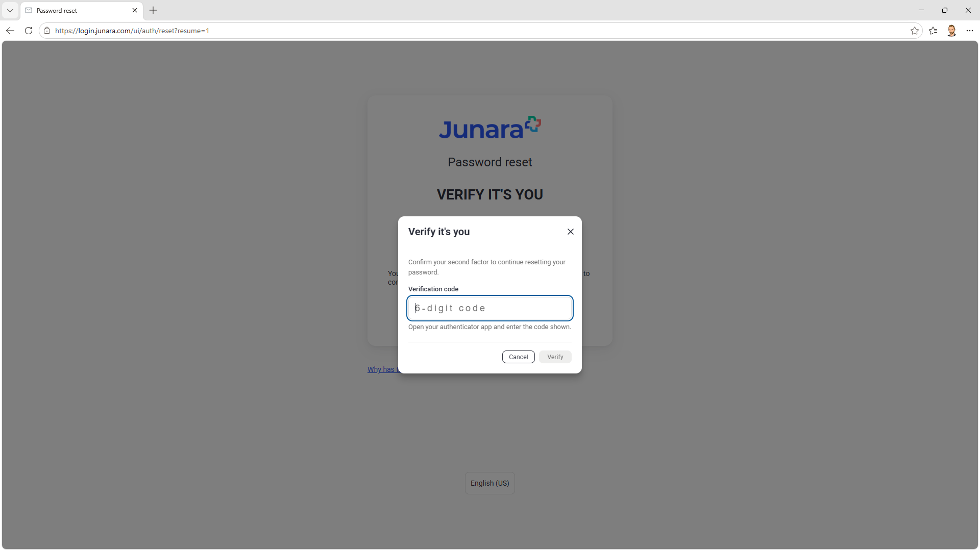Screen dimensions: 980x551
Task: Click the 'Password reset' page heading
Action: point(490,162)
